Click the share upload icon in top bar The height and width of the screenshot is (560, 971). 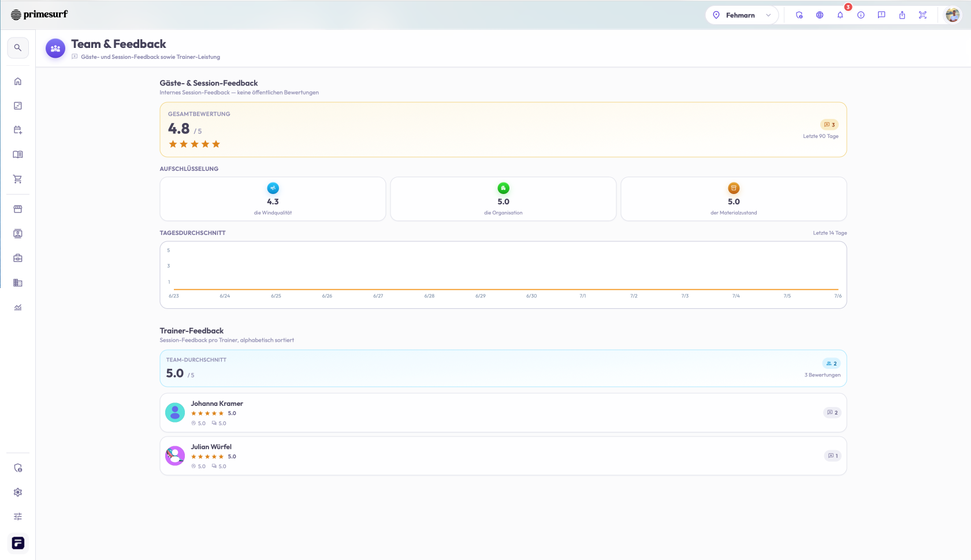coord(902,15)
